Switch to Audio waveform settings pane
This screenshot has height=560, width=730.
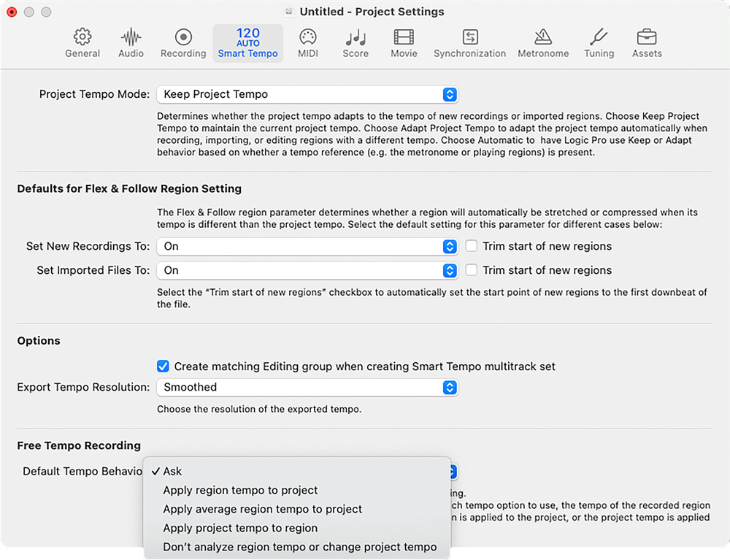[x=131, y=37]
